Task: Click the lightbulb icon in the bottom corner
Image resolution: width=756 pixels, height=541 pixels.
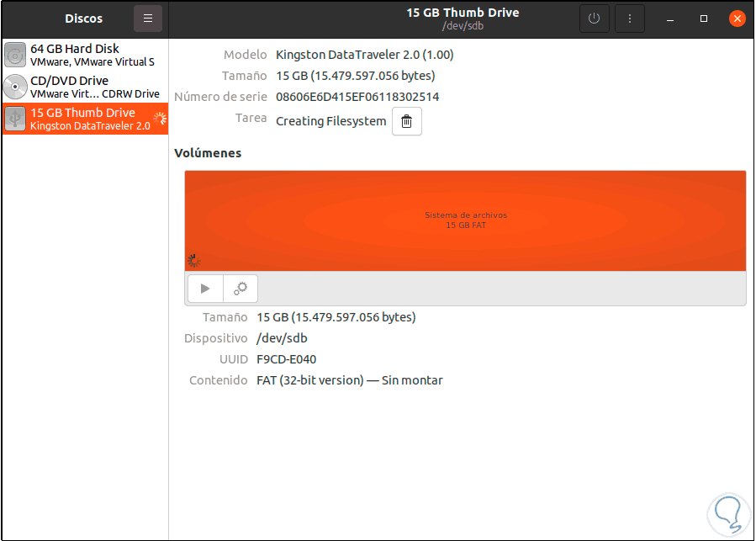Action: click(727, 513)
